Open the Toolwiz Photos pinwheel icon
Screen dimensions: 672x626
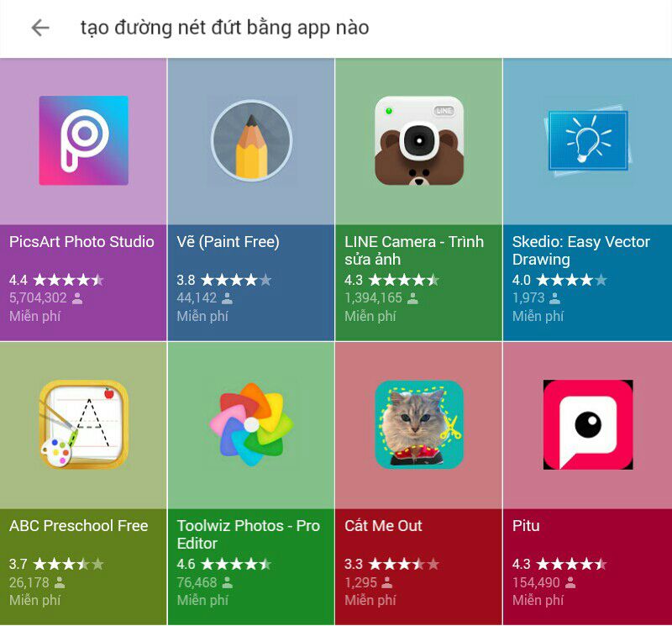coord(251,424)
